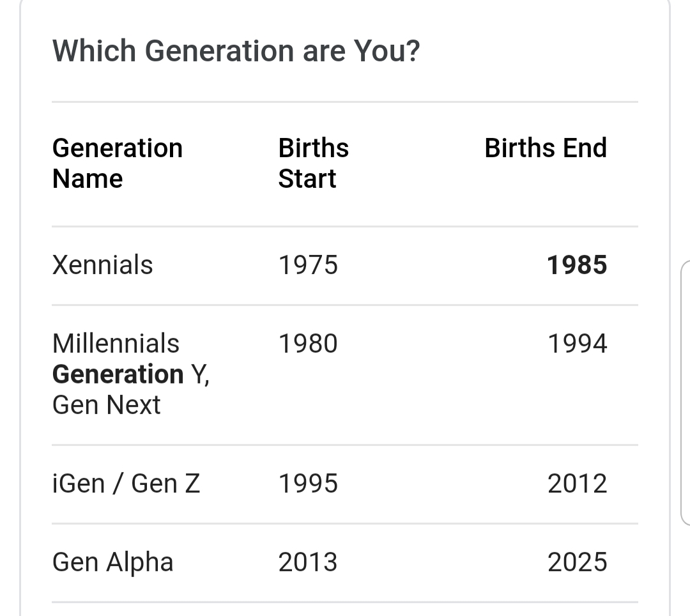Select the Births End column header
The width and height of the screenshot is (690, 616).
click(x=546, y=148)
